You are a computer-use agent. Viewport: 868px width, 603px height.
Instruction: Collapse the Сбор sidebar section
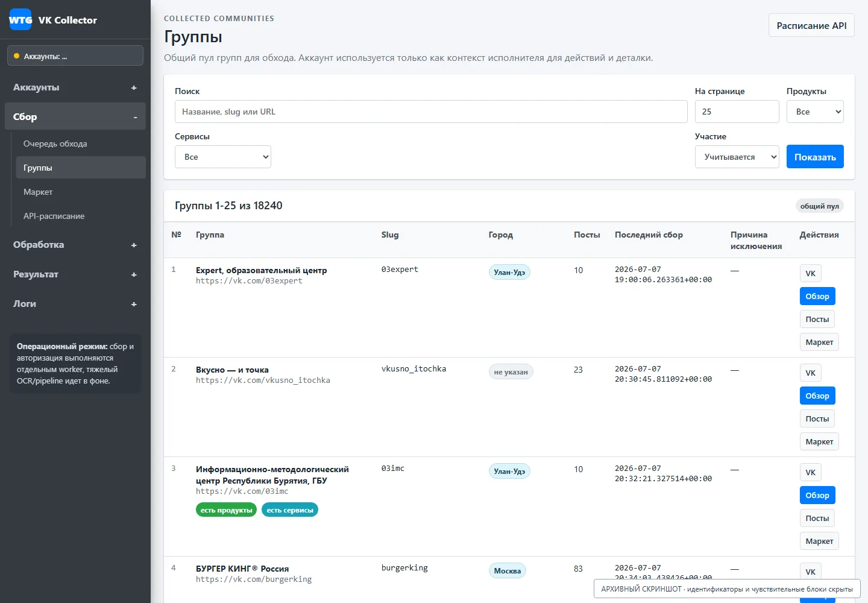point(75,117)
